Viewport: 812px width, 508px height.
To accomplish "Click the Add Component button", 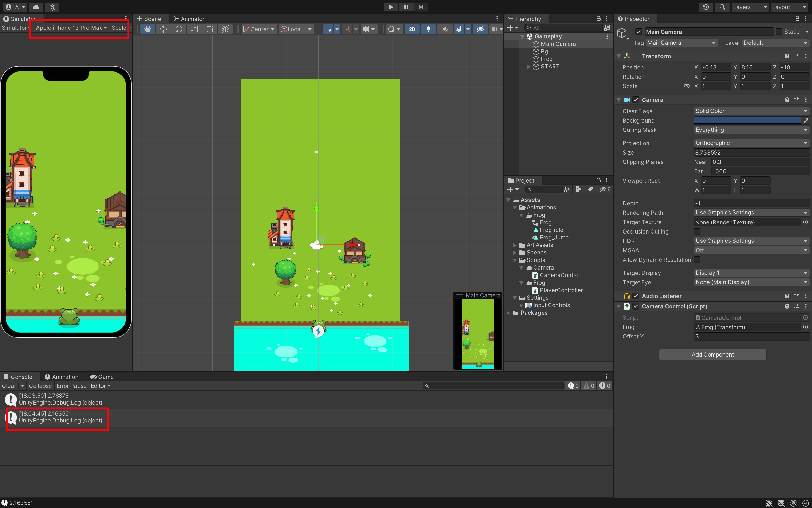I will tap(713, 354).
